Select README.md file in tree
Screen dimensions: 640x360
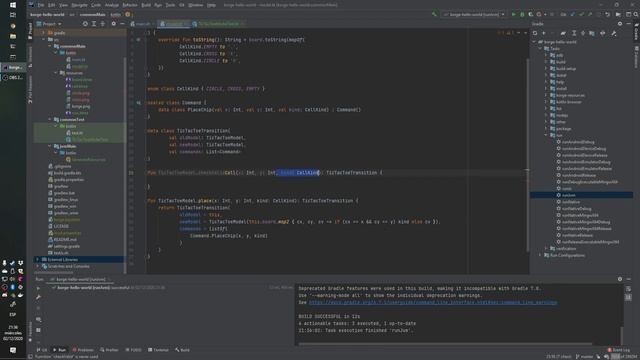pyautogui.click(x=64, y=240)
